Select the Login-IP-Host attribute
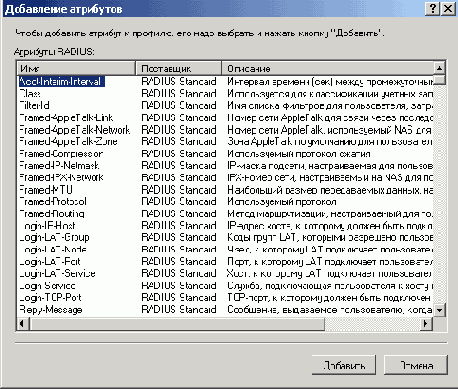The width and height of the screenshot is (458, 389). tap(47, 226)
